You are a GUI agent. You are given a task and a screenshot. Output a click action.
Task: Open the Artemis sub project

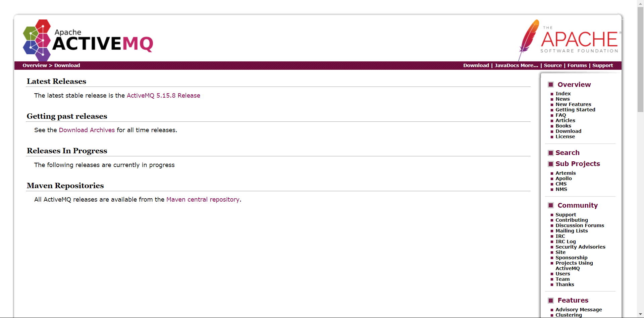pyautogui.click(x=566, y=173)
